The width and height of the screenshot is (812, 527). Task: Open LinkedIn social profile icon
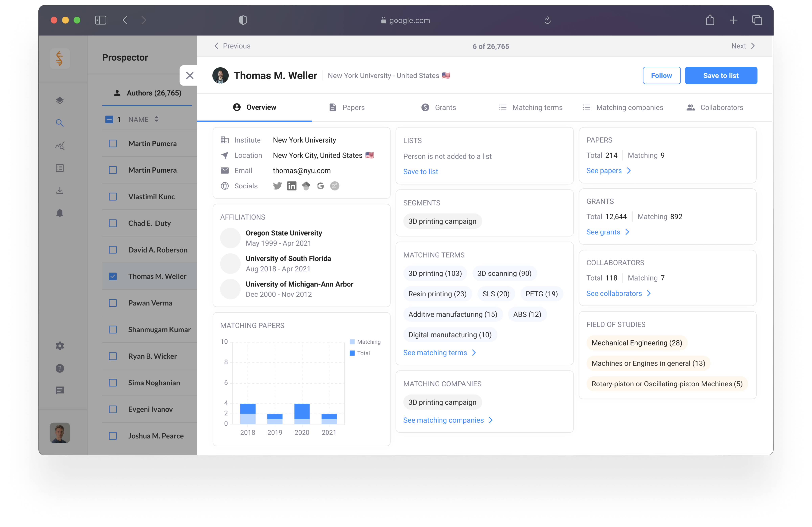(x=292, y=186)
